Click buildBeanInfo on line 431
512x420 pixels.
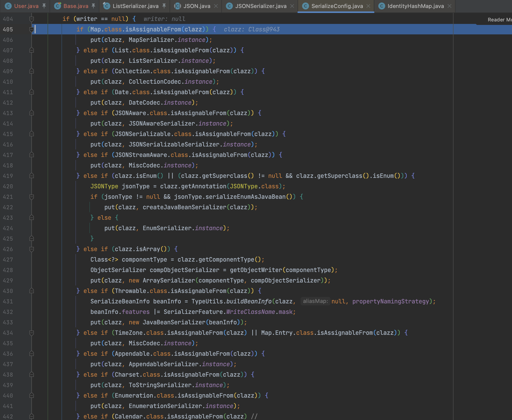[249, 301]
